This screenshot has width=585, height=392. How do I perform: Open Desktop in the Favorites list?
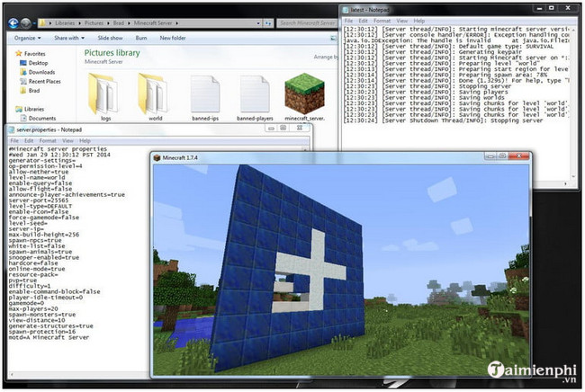(34, 63)
